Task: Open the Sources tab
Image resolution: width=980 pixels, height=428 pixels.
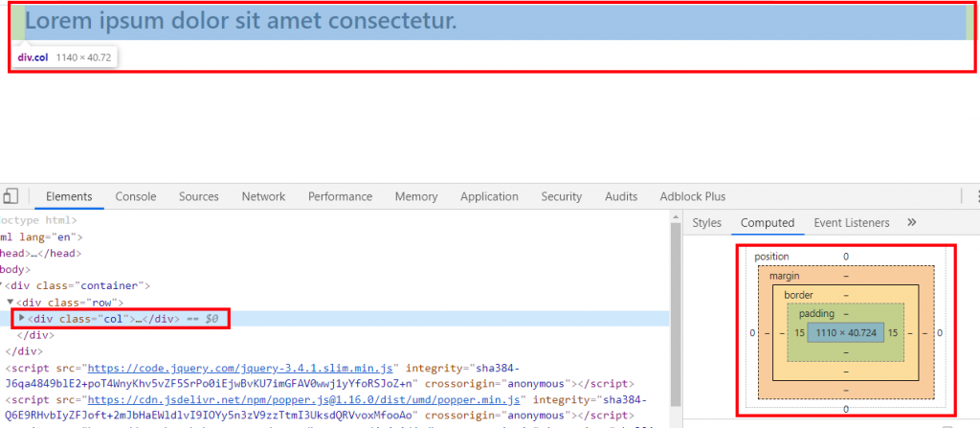Action: click(x=199, y=196)
